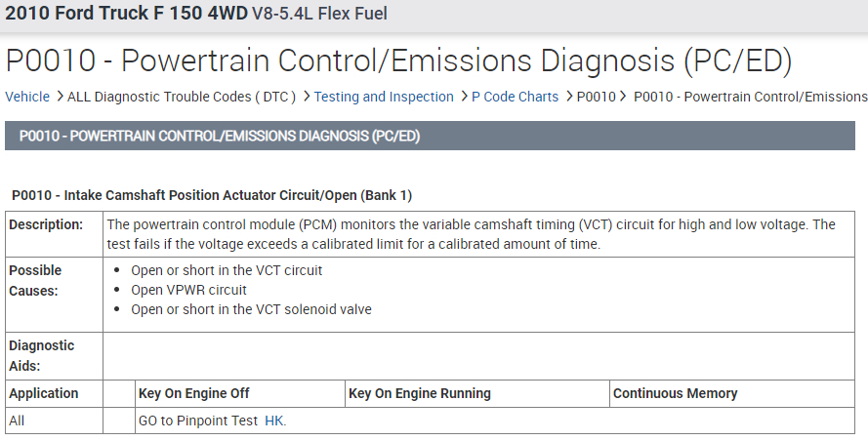Viewport: 868px width, 441px height.
Task: Go to ALL Diagnostic Trouble Codes breadcrumb
Action: tap(182, 97)
